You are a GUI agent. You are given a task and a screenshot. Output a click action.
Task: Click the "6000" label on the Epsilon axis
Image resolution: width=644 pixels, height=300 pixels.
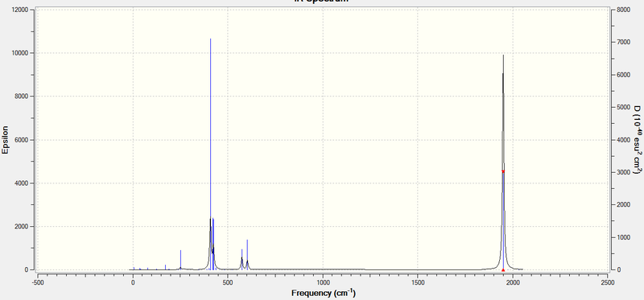tap(22, 139)
